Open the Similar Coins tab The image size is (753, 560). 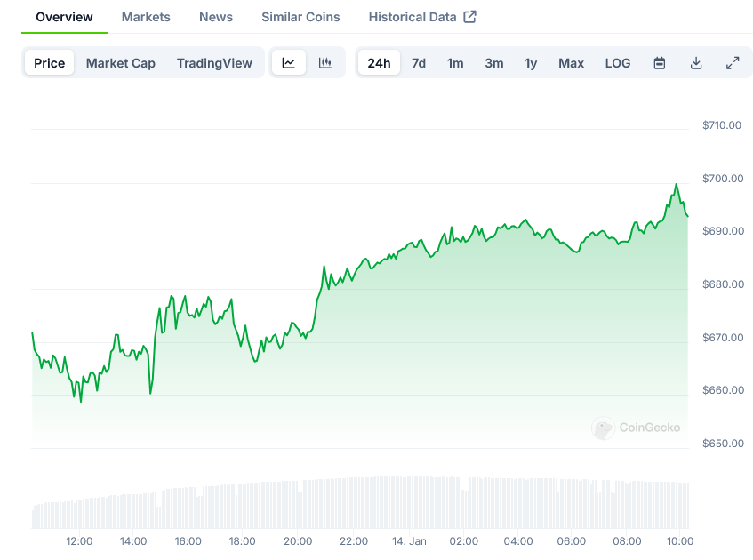click(300, 17)
